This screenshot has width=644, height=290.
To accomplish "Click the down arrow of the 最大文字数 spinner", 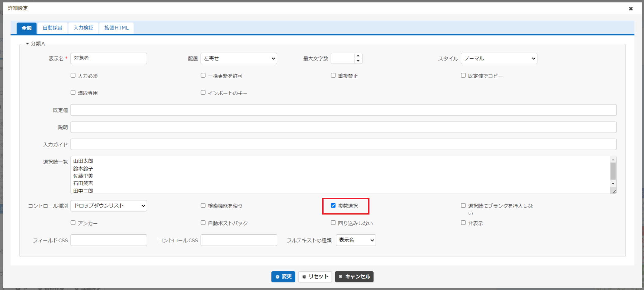I will click(x=358, y=61).
